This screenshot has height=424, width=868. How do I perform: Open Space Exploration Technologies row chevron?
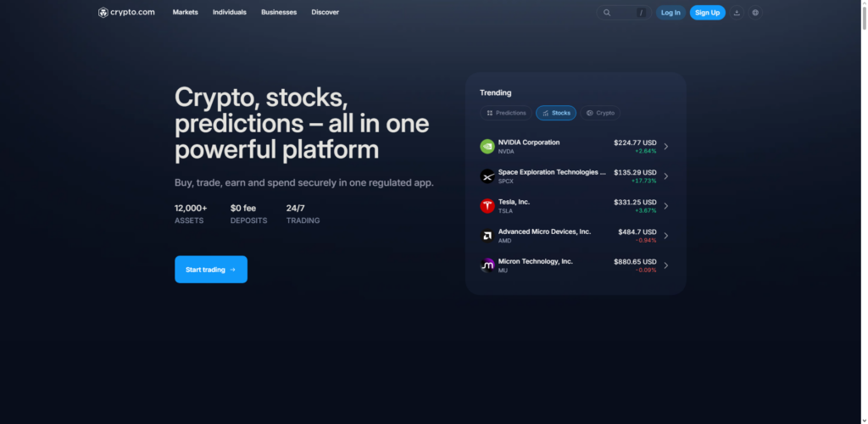click(666, 176)
